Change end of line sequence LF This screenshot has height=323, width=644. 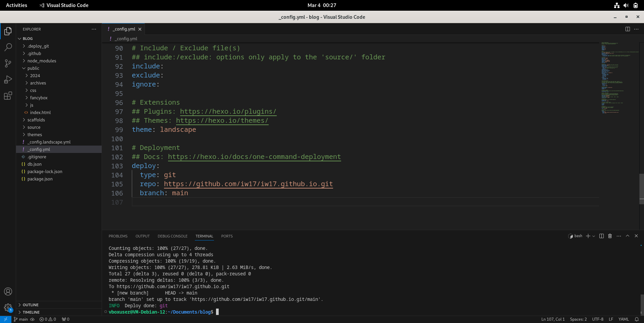pyautogui.click(x=611, y=319)
